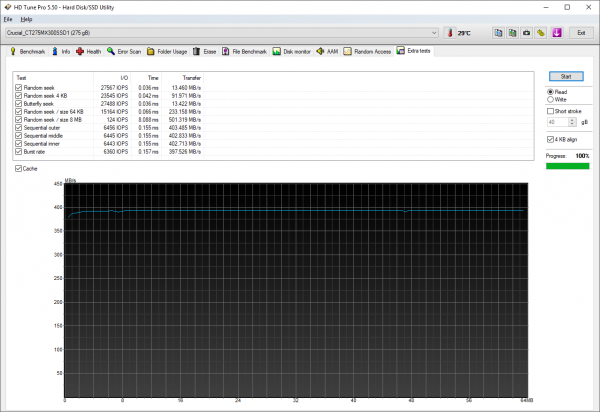600x412 pixels.
Task: Open the Benchmark tab
Action: [x=28, y=52]
